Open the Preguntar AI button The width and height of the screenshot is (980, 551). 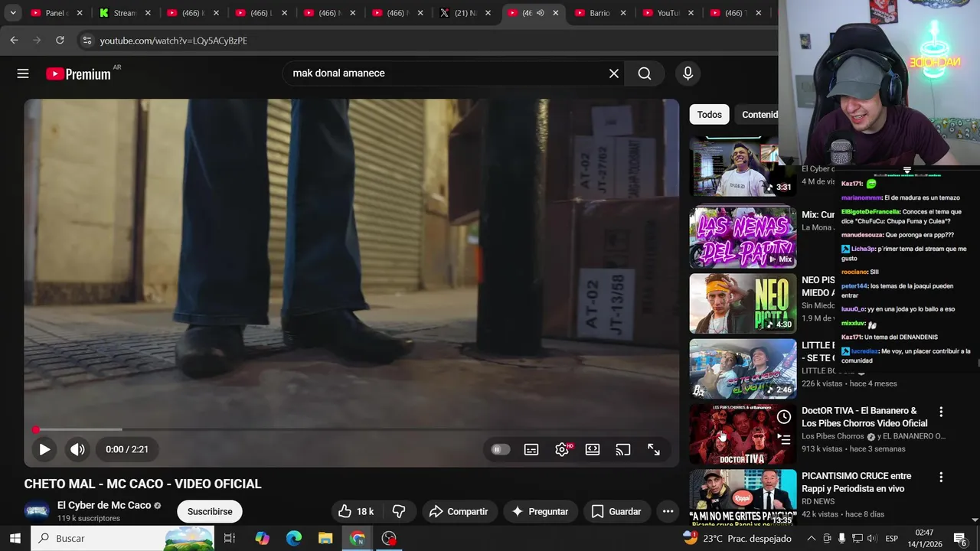(540, 511)
